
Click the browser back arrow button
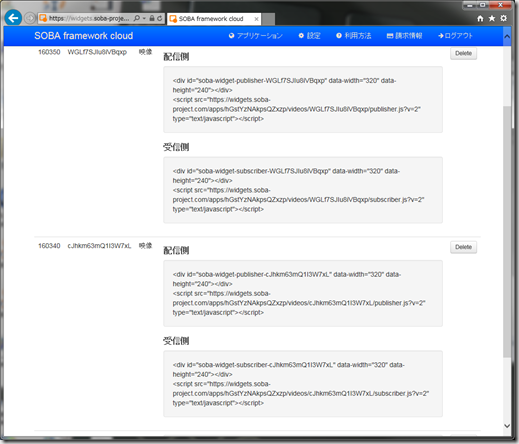click(x=13, y=18)
